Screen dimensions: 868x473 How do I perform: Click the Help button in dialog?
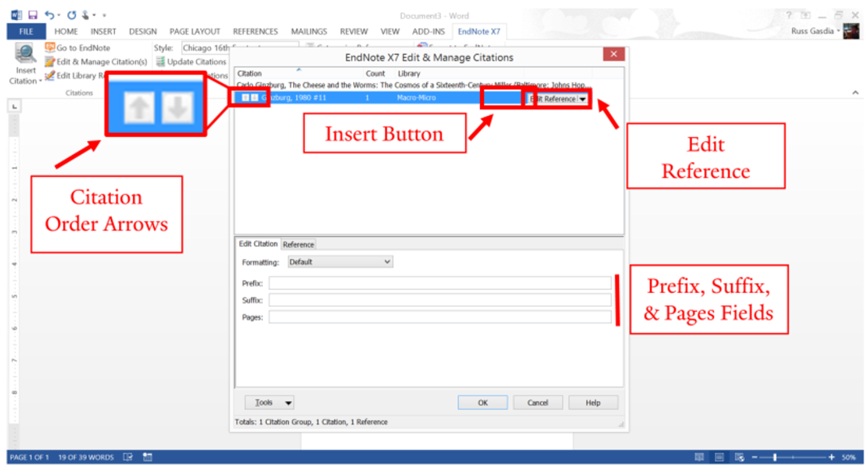[593, 403]
